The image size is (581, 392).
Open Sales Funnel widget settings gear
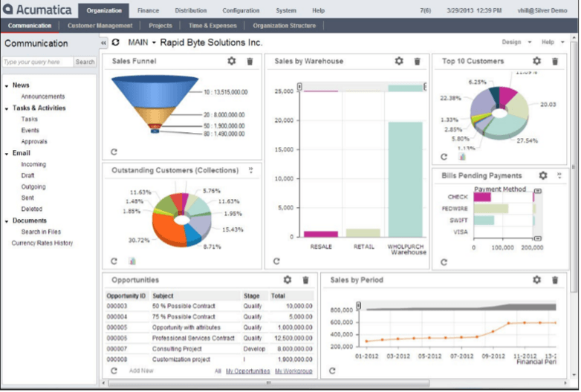pyautogui.click(x=232, y=61)
